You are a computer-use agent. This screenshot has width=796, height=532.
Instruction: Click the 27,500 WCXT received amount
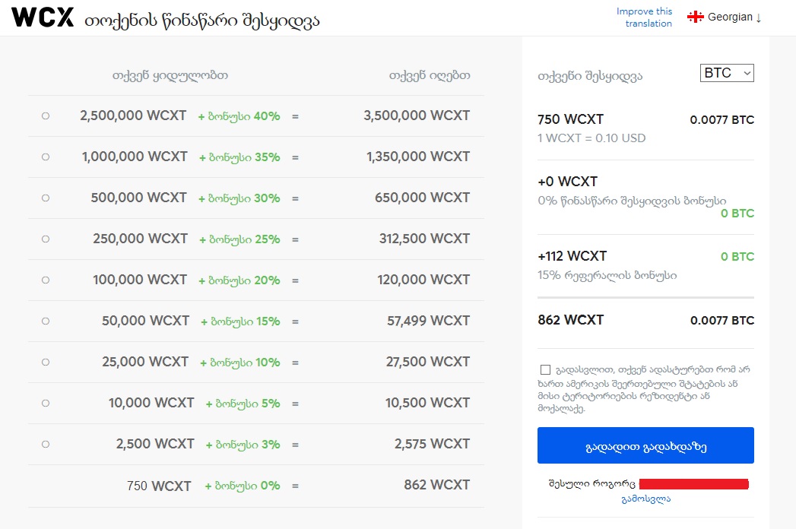pyautogui.click(x=428, y=362)
